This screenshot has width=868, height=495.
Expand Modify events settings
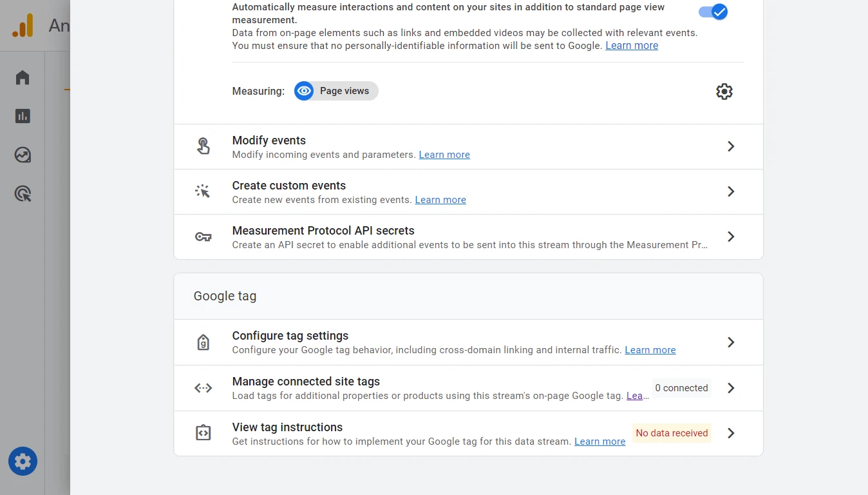tap(730, 146)
